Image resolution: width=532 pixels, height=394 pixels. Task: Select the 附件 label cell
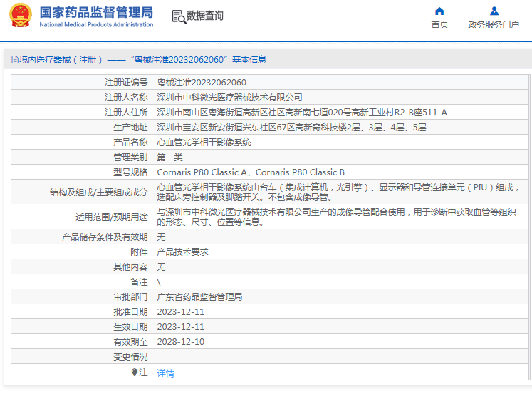pyautogui.click(x=81, y=252)
